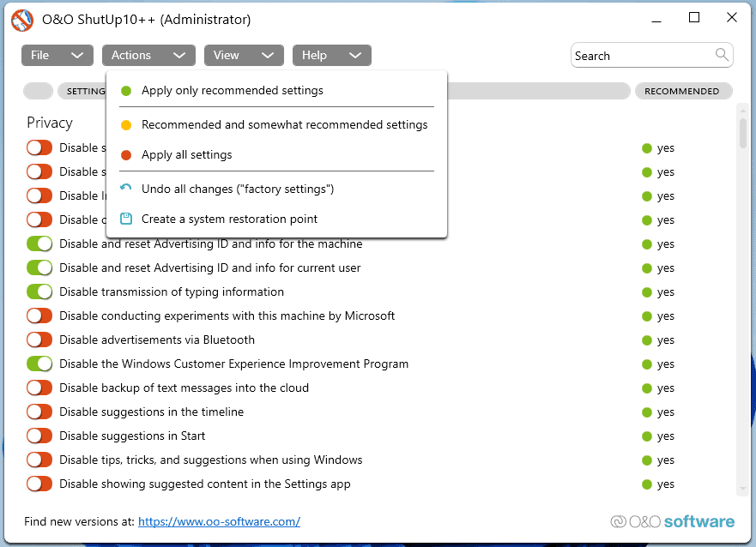Viewport: 756px width, 547px height.
Task: Click the O&O software logo at bottom right
Action: click(x=672, y=521)
